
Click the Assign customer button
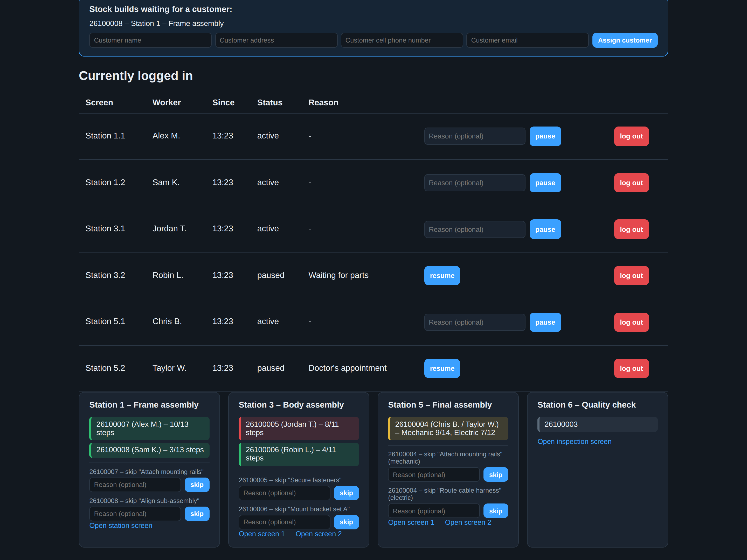tap(625, 40)
